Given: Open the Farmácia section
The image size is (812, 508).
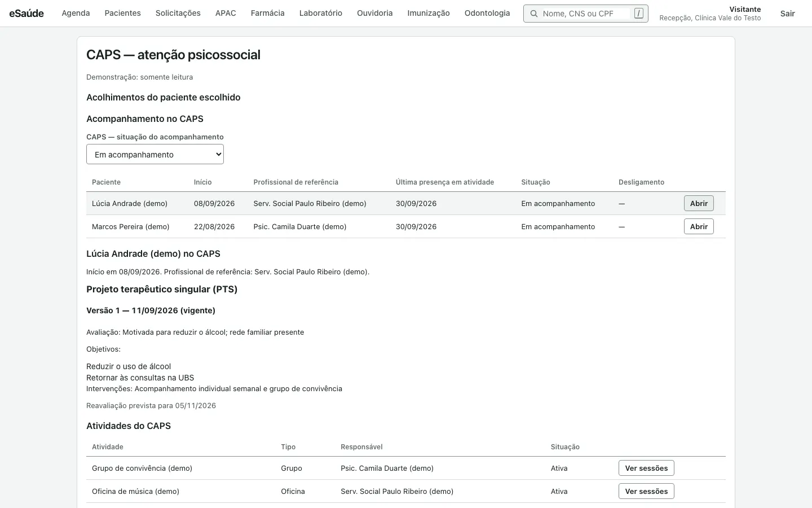Looking at the screenshot, I should (267, 13).
